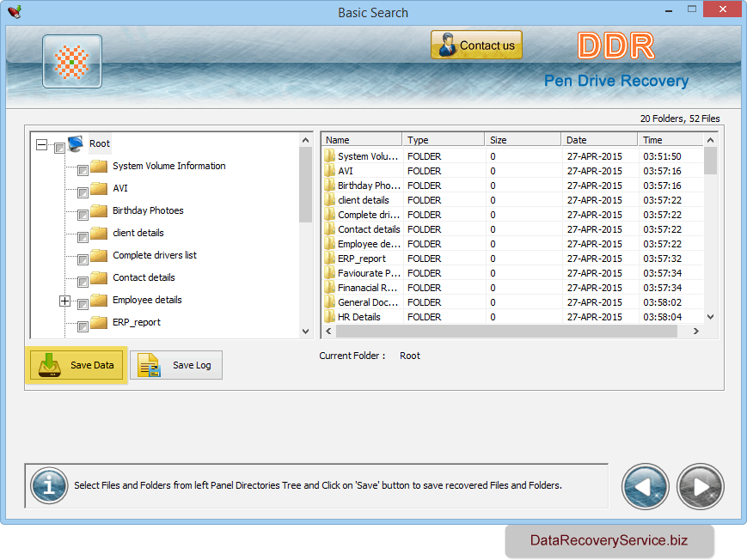Click the file list scroll down arrow

point(710,317)
